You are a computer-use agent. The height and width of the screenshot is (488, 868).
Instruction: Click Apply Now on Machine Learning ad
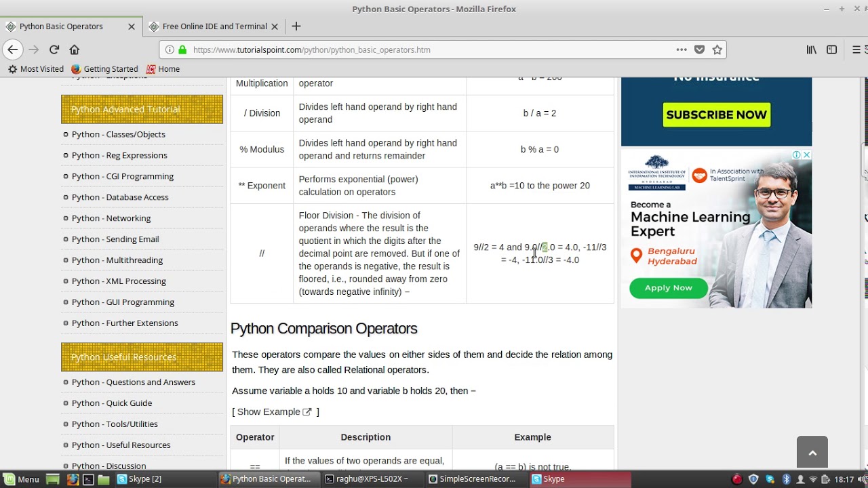point(669,288)
